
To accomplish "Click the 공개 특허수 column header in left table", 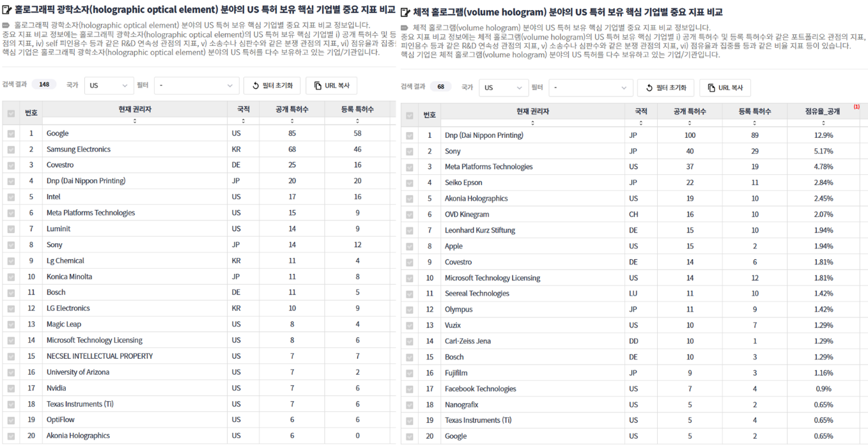I will [x=291, y=110].
